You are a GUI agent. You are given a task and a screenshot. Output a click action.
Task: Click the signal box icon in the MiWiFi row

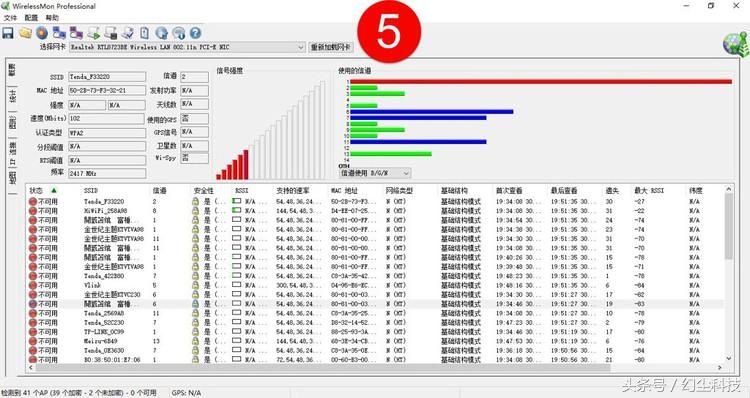point(236,210)
